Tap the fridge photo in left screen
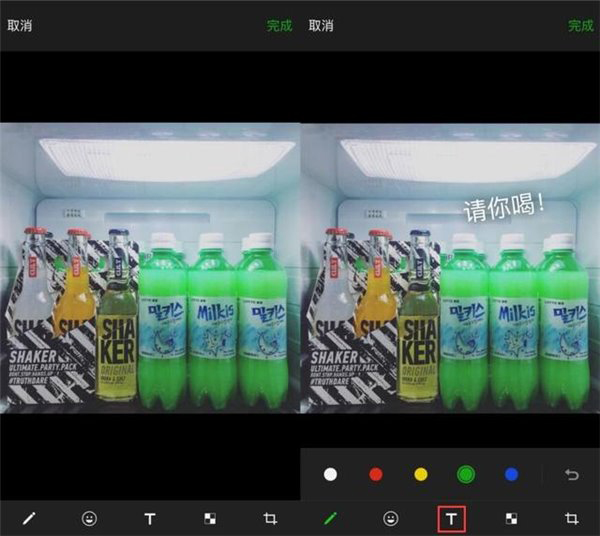This screenshot has width=600, height=536. click(x=150, y=268)
